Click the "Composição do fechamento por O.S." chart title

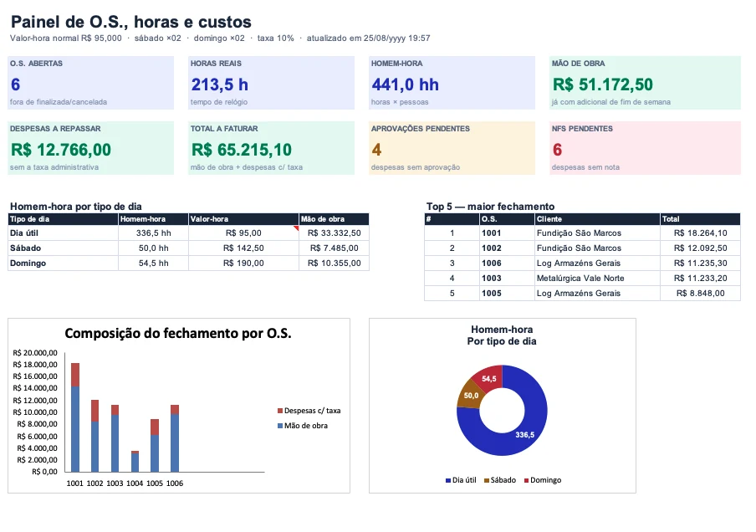178,333
